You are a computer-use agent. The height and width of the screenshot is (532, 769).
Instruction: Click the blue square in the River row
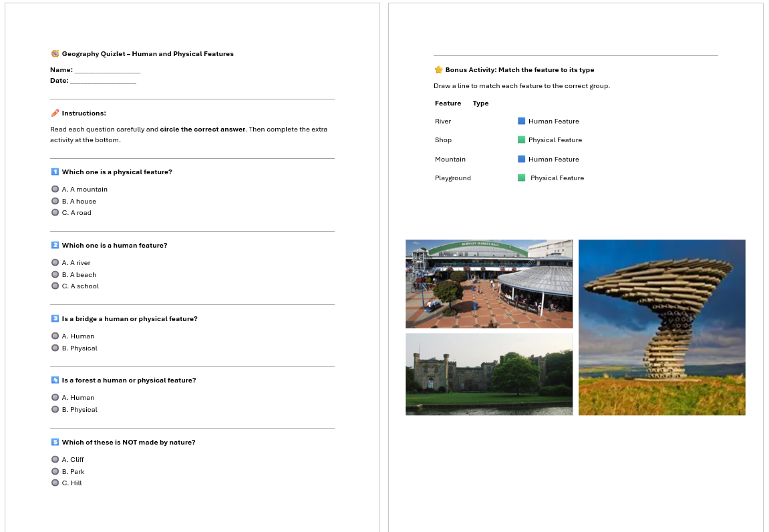(521, 121)
